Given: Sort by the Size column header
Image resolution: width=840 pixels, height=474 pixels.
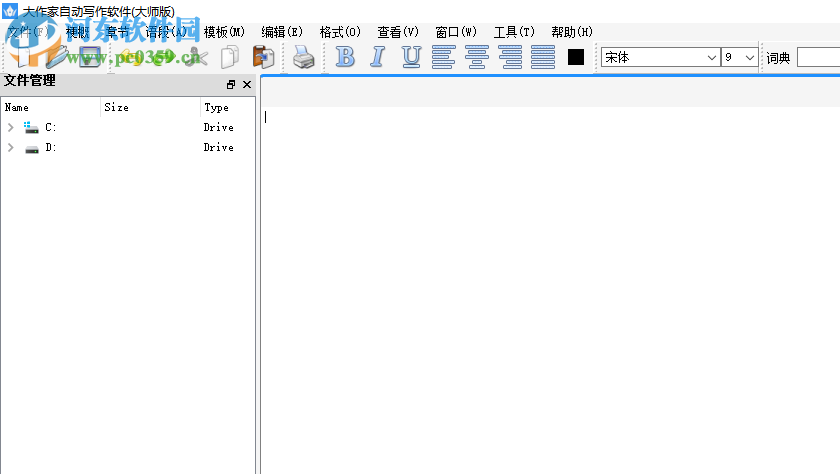Looking at the screenshot, I should point(151,107).
